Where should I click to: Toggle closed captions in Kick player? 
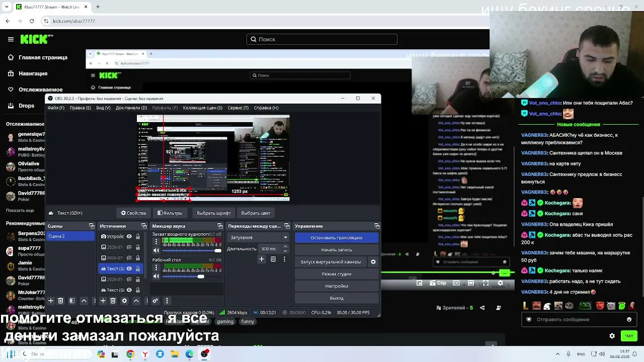tap(456, 283)
